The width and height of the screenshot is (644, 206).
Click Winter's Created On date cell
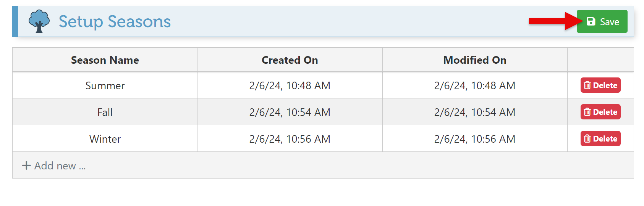(290, 139)
